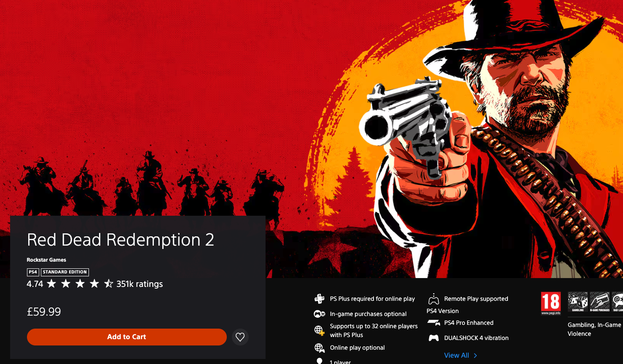Click the PEGI 18 rating badge
The height and width of the screenshot is (364, 623).
pyautogui.click(x=551, y=303)
